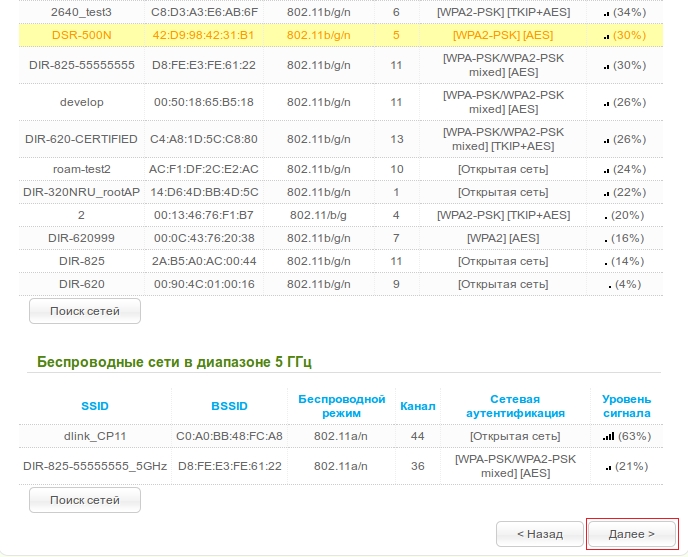Click the 34% signal icon for 2640_test3

tap(606, 13)
